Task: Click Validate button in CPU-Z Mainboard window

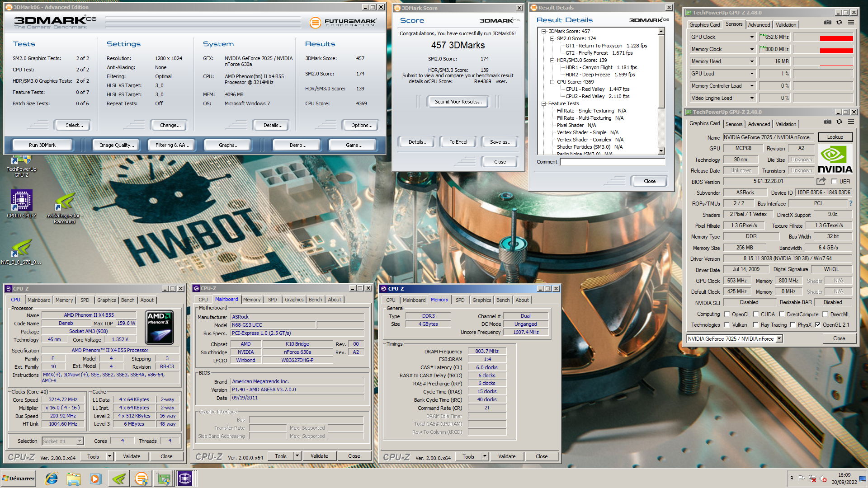Action: click(319, 456)
